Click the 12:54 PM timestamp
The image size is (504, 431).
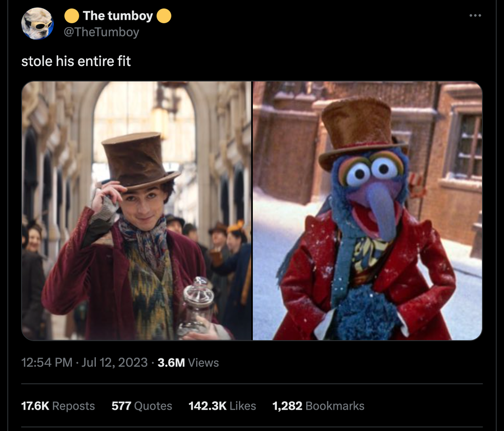point(47,363)
